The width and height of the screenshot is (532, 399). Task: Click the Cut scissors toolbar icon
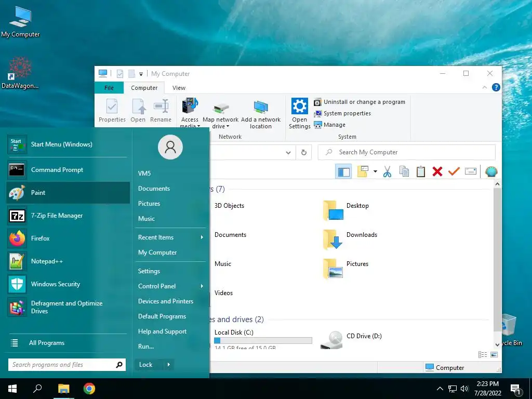point(387,171)
